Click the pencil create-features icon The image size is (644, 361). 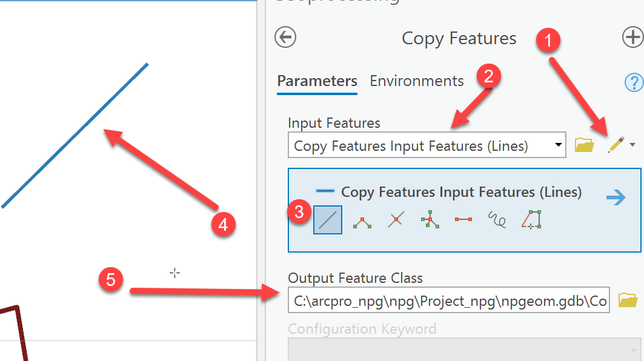pos(616,145)
